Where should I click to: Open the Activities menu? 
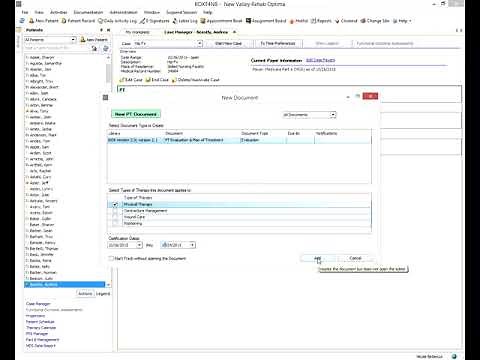[59, 12]
